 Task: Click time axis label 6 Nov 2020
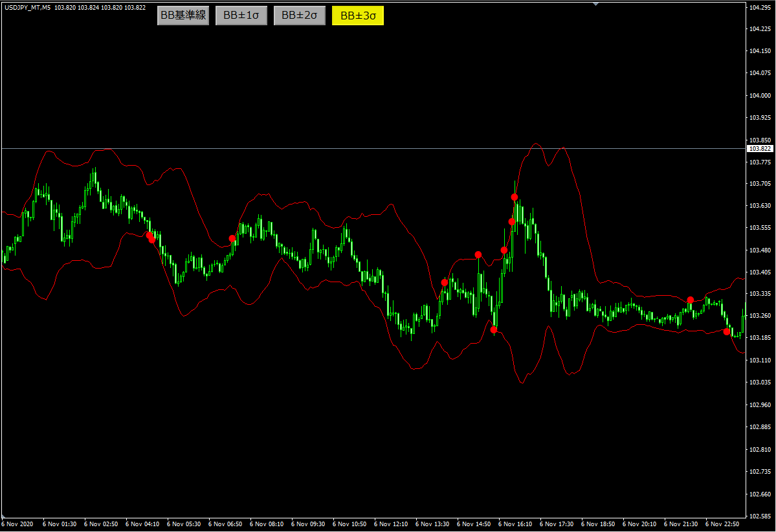(17, 524)
